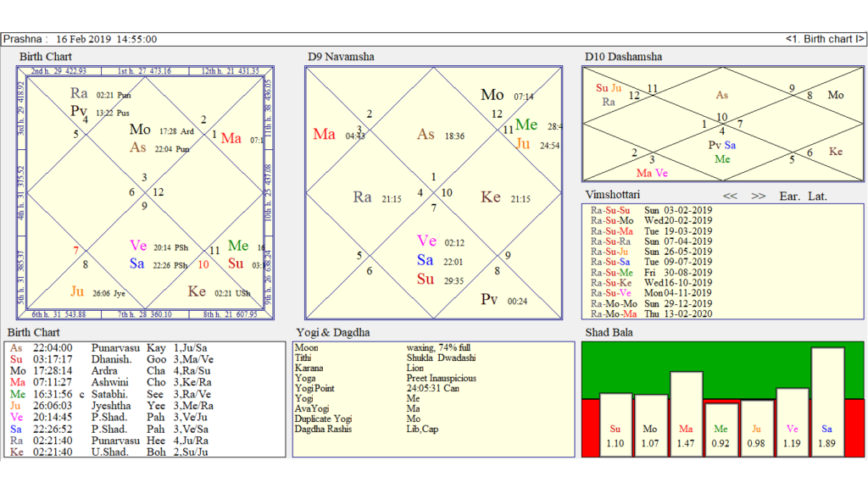
Task: Select the Ra-Su-Mo dasha row
Action: [x=651, y=220]
